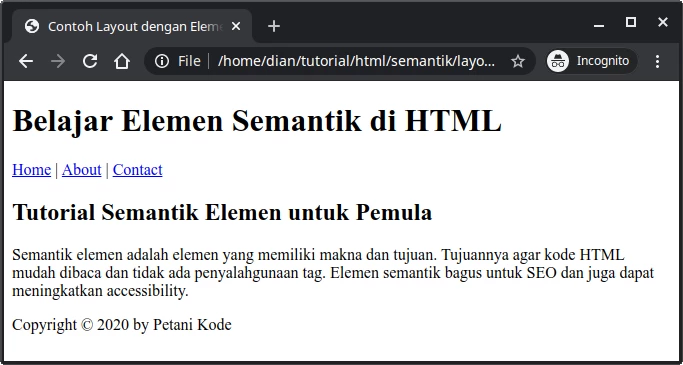Follow the Contact link

click(138, 169)
